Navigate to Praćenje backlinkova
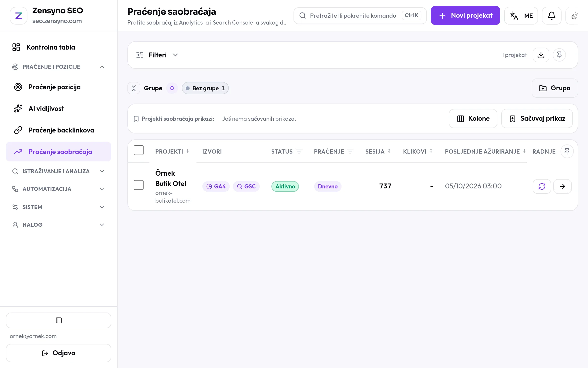This screenshot has width=588, height=368. 58,130
